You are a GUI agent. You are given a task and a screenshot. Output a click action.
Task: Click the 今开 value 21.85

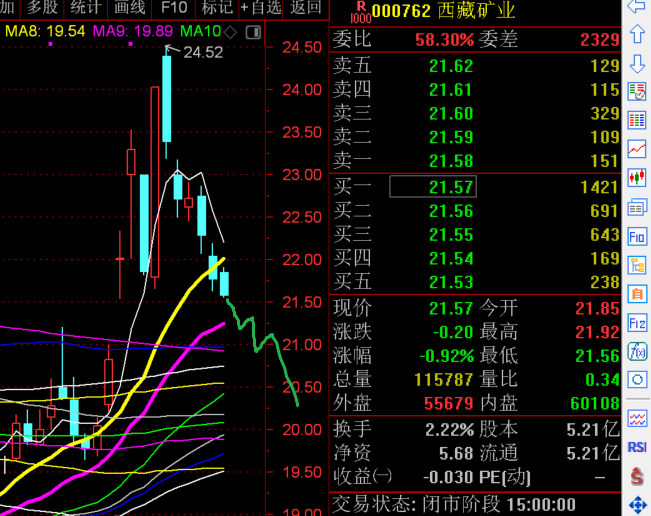point(597,308)
